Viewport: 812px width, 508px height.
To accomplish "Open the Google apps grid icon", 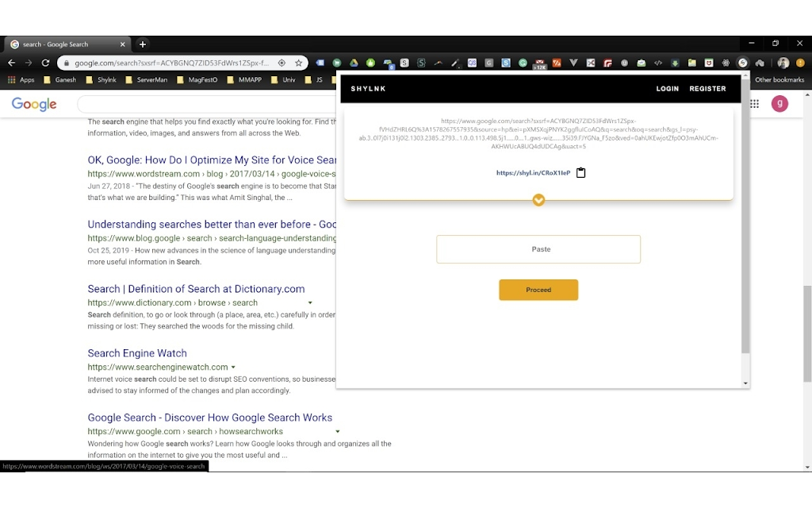I will 755,104.
